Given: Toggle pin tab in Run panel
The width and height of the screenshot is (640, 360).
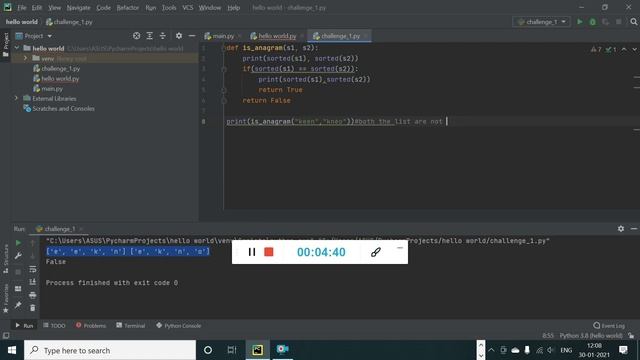Looking at the screenshot, I should (18, 305).
